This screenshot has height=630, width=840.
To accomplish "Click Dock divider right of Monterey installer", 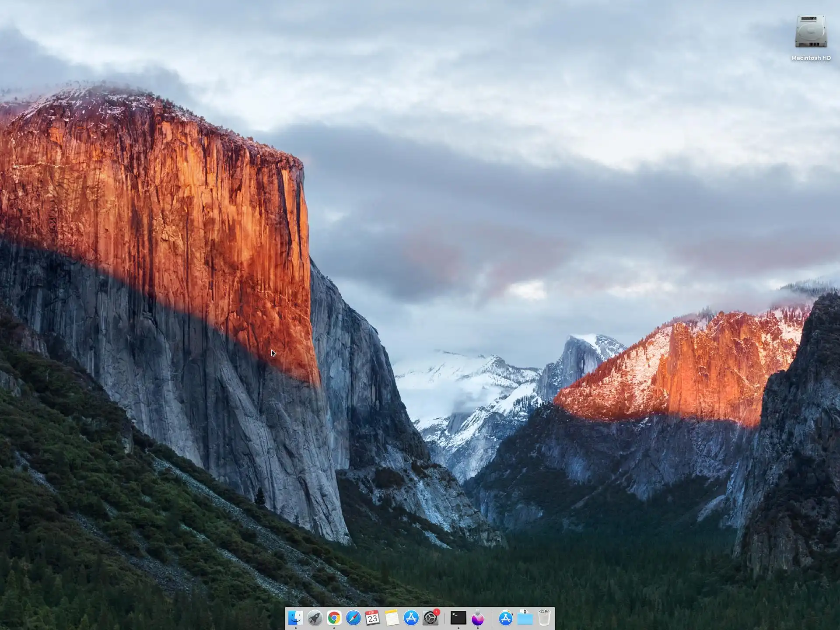I will coord(492,618).
